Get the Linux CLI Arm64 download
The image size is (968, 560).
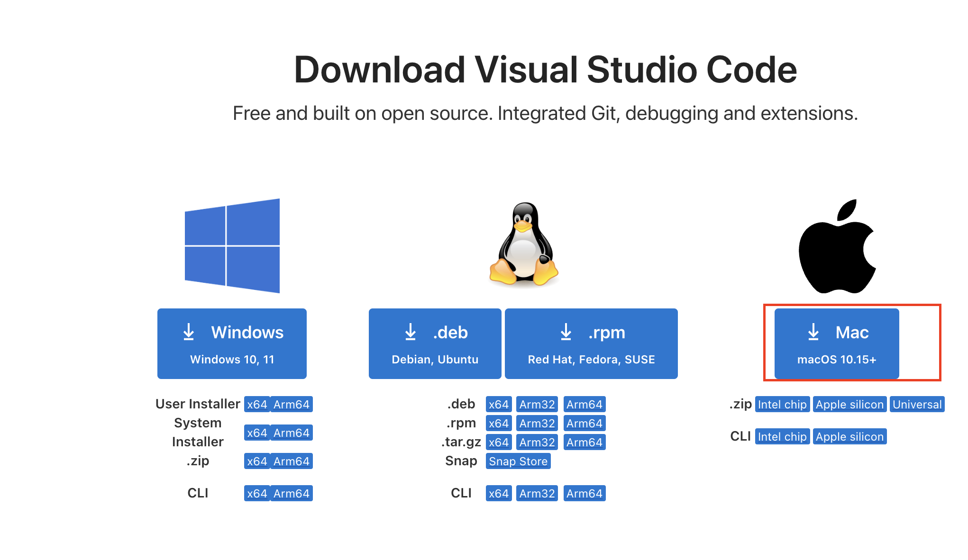click(584, 494)
